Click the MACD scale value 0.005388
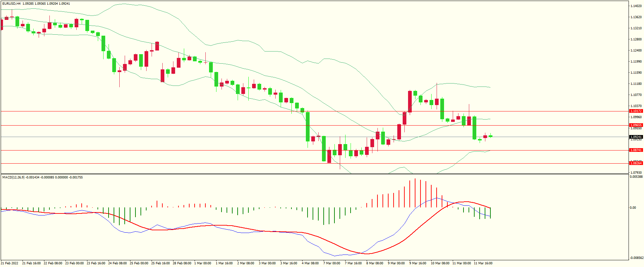 click(636, 177)
